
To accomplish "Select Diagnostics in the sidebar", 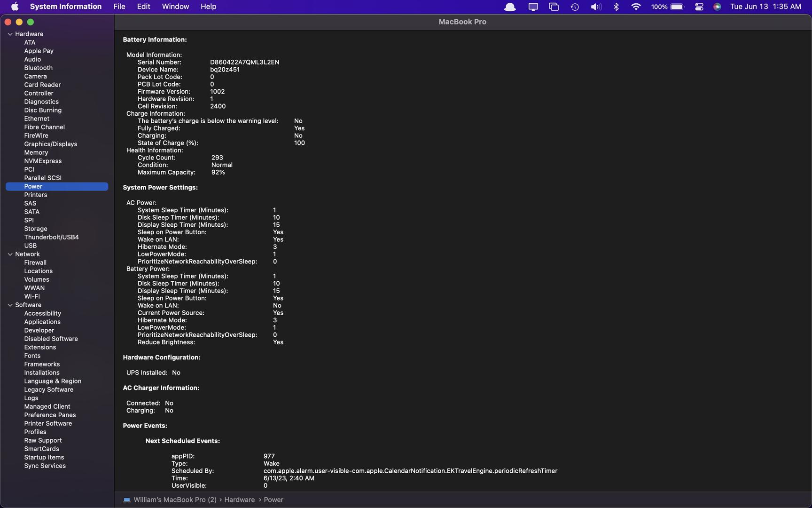I will 41,102.
